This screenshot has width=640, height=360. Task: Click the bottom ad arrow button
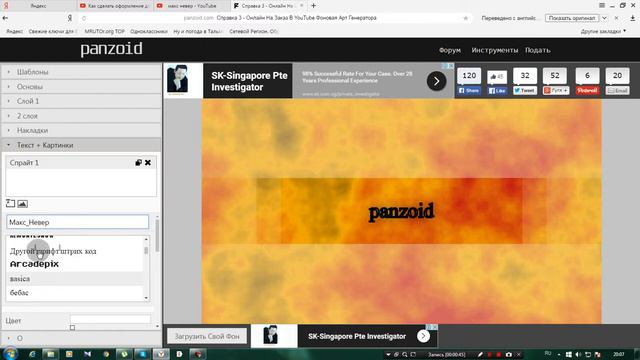[x=423, y=336]
